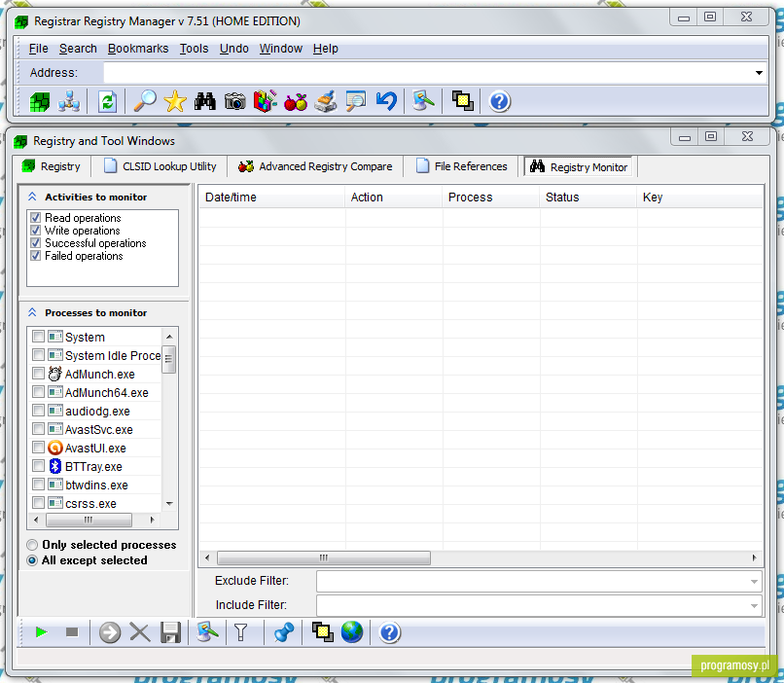Uncheck Failed operations
The width and height of the screenshot is (784, 683).
[35, 256]
